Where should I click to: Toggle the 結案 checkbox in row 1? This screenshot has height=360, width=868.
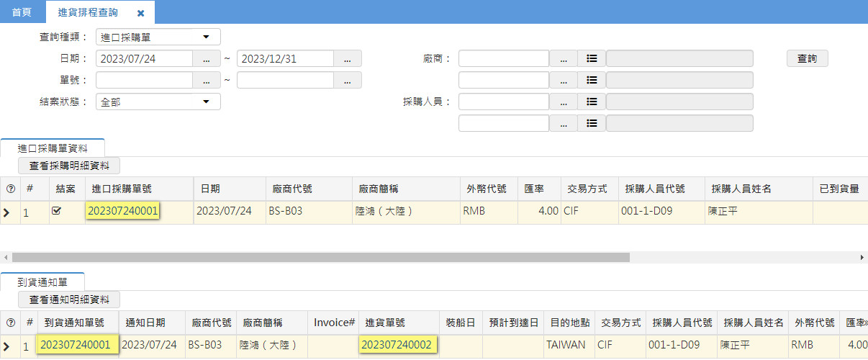(x=57, y=212)
